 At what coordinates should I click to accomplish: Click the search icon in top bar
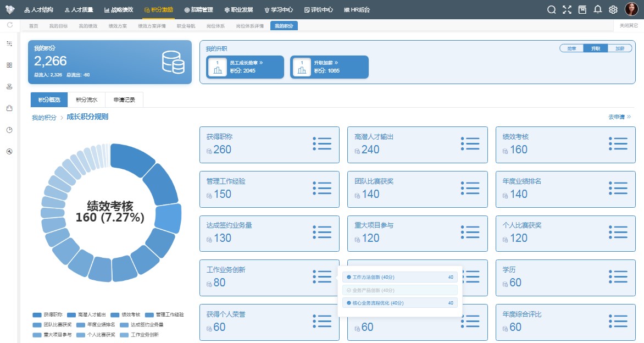pyautogui.click(x=552, y=9)
